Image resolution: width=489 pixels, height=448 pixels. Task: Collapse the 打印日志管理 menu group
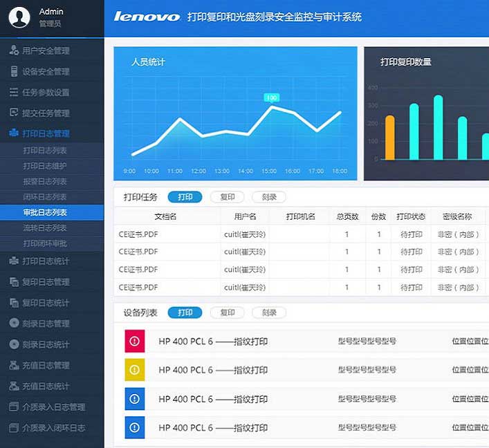pos(46,133)
